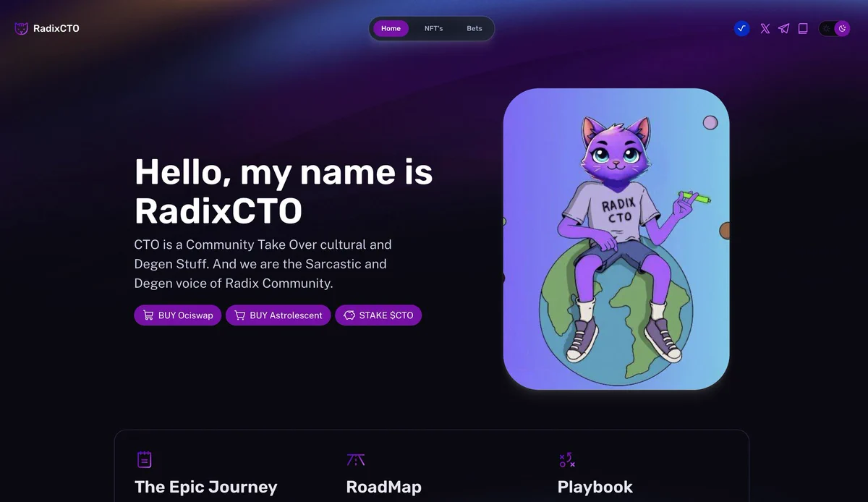The image size is (868, 502).
Task: Open the Bets tab
Action: point(475,28)
